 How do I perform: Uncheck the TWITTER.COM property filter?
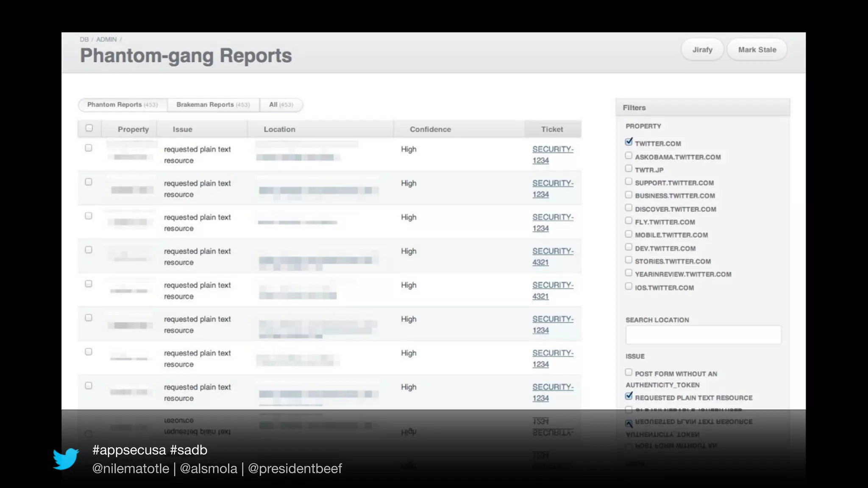point(629,142)
